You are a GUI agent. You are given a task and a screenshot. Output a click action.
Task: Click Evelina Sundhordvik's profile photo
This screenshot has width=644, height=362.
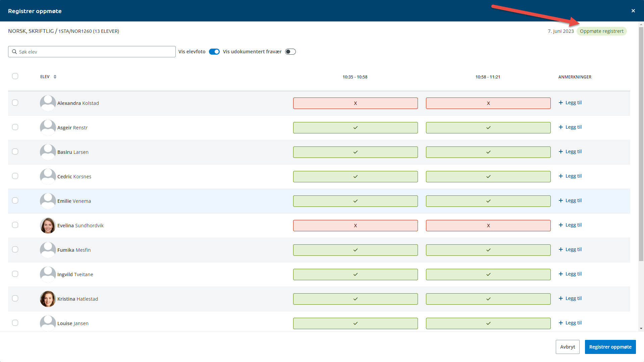pos(48,226)
